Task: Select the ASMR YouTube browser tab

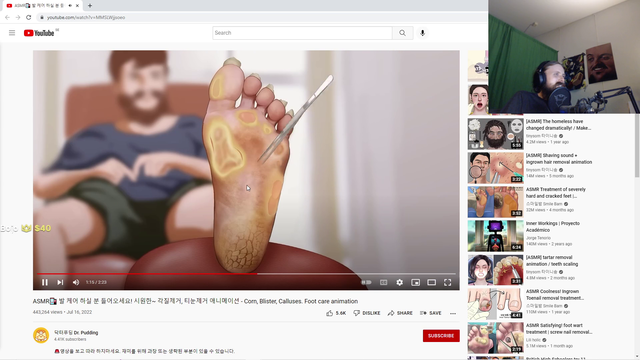Action: click(x=41, y=6)
